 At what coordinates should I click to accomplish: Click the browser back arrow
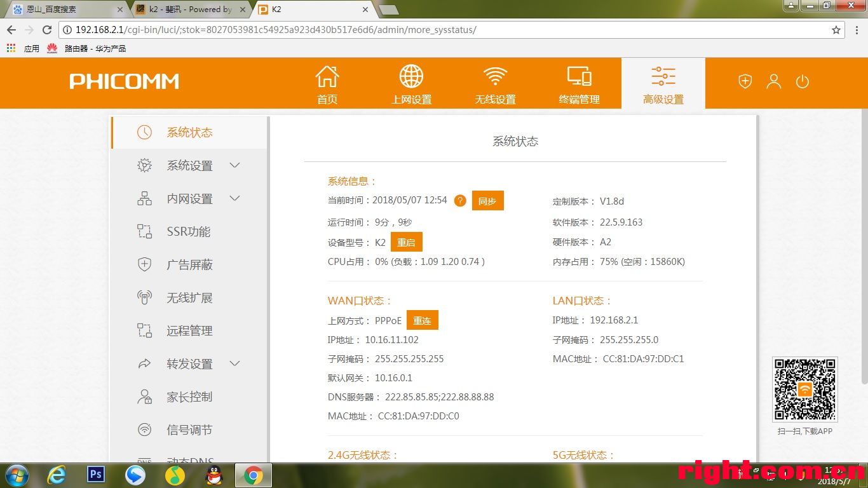point(11,30)
